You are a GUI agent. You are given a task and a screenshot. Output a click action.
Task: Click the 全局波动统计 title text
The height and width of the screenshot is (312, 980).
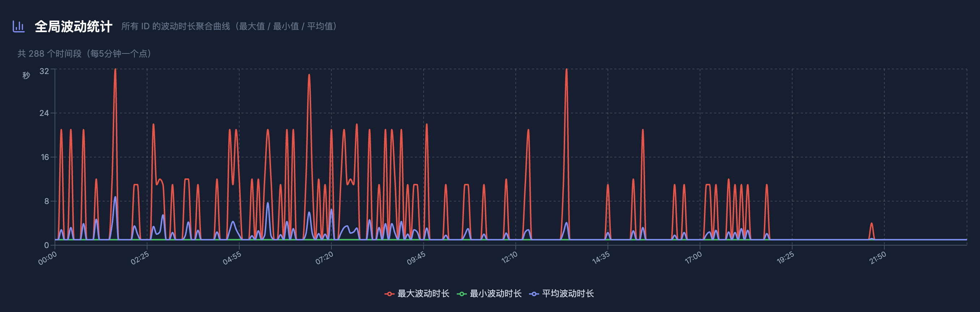click(x=73, y=27)
